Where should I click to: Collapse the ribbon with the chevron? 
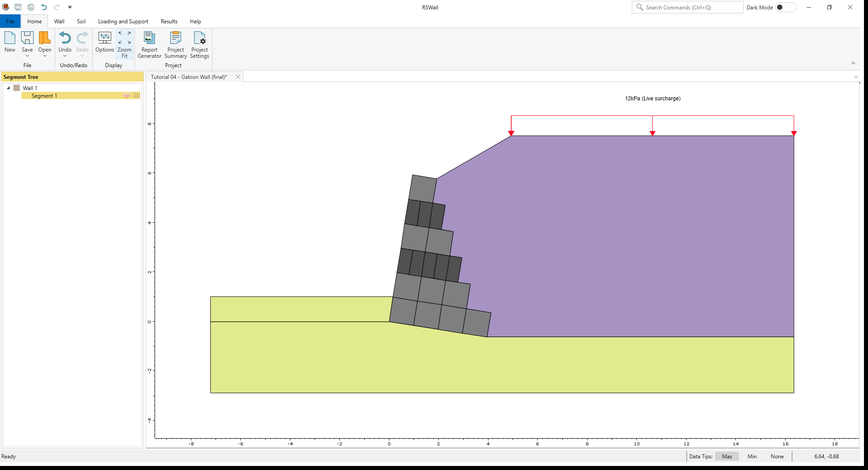[853, 63]
